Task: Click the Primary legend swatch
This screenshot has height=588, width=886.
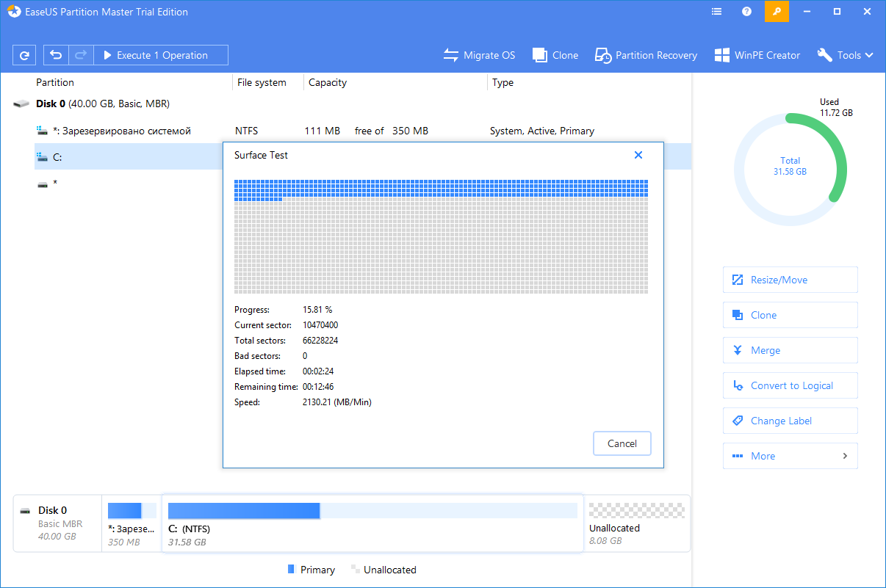Action: click(291, 570)
